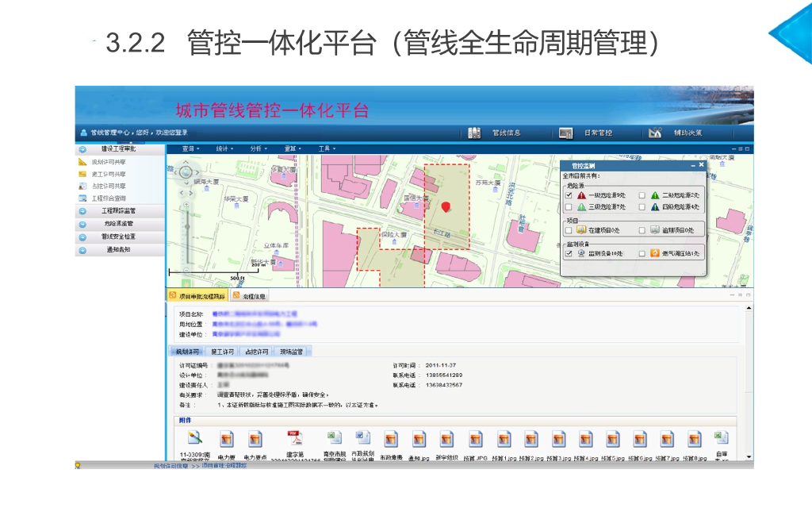The height and width of the screenshot is (508, 812).
Task: Open the 管线信息 module icon
Action: (474, 133)
